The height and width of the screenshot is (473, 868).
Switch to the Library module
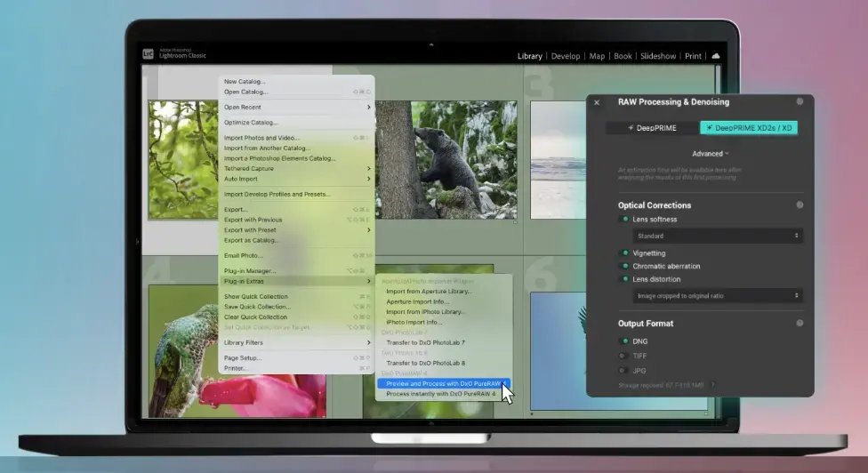coord(530,56)
